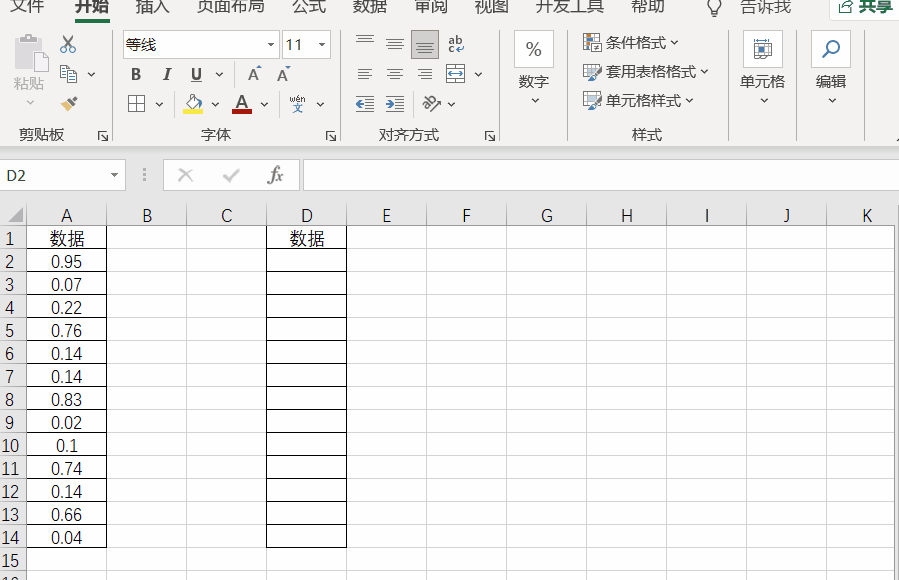Expand borders dropdown arrow
This screenshot has height=580, width=899.
coord(159,104)
